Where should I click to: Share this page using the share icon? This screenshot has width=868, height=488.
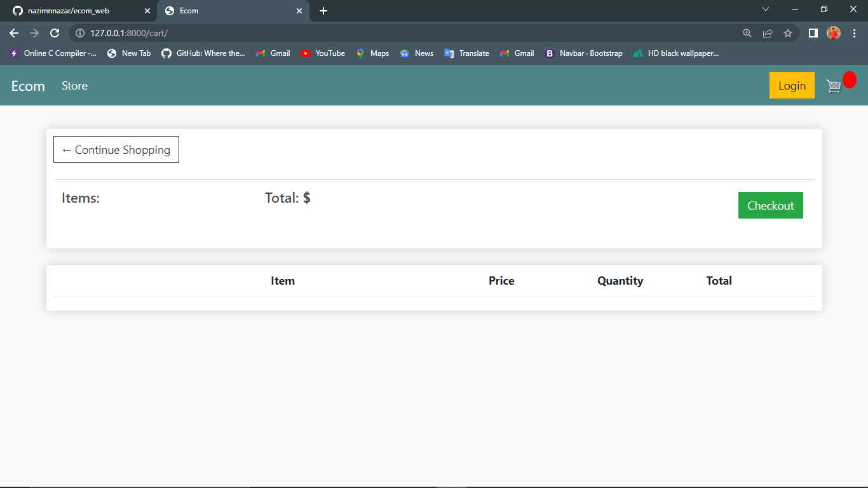[x=768, y=33]
